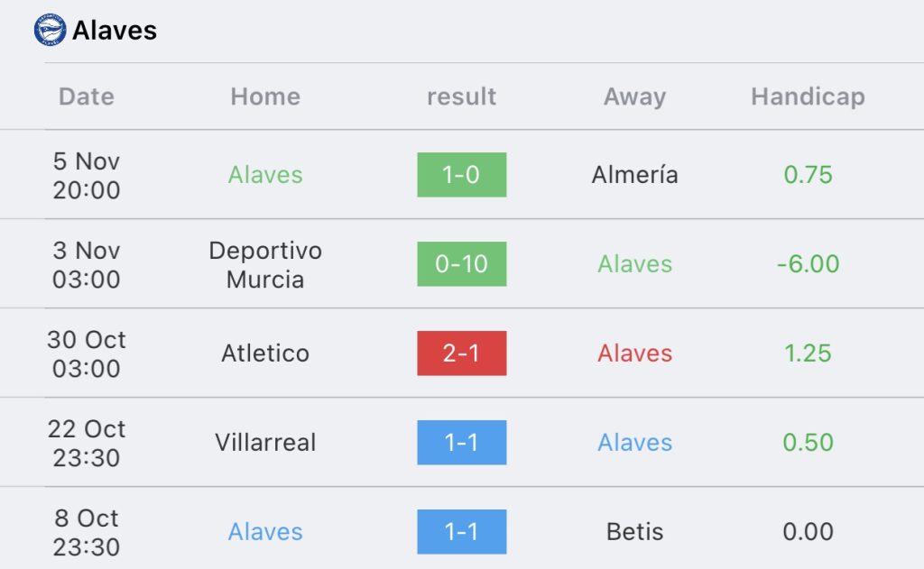Click the 5 Nov 20:00 match date
924x569 pixels.
click(87, 176)
